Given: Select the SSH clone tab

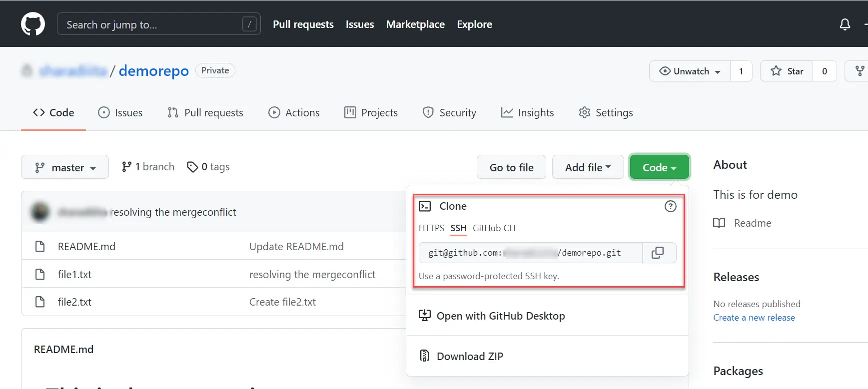Looking at the screenshot, I should [458, 228].
